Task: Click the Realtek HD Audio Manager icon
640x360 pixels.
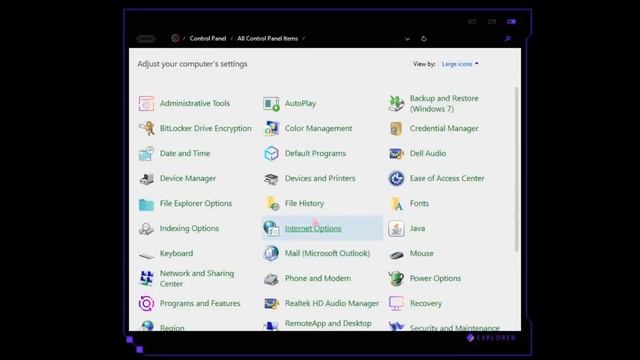Action: [x=271, y=304]
